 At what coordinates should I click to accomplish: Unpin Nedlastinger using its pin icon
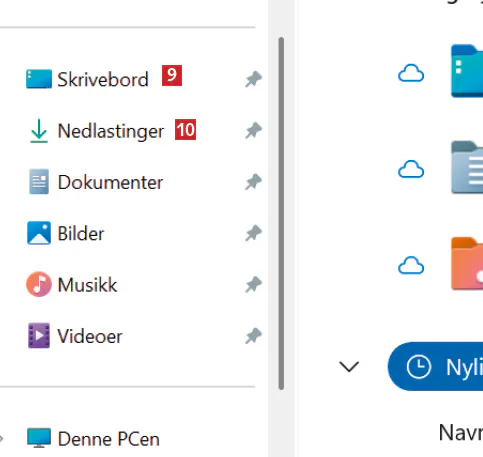[x=253, y=130]
